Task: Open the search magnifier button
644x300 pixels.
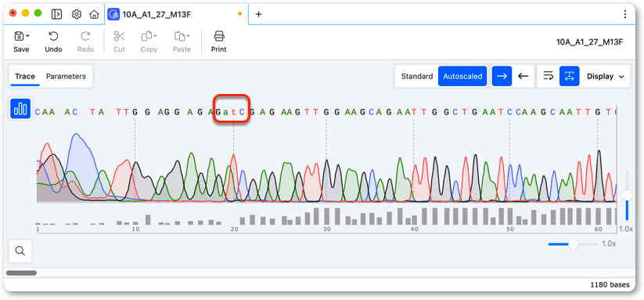Action: (20, 251)
